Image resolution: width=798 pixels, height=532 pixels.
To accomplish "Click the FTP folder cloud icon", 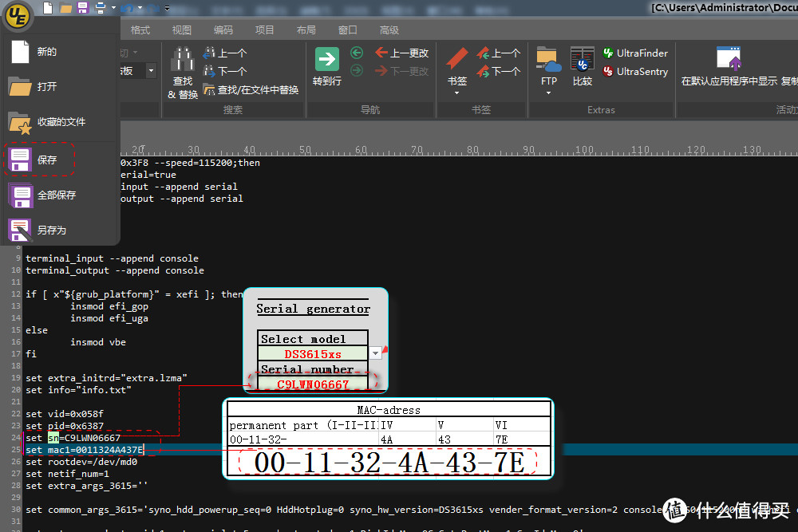I will coord(549,59).
